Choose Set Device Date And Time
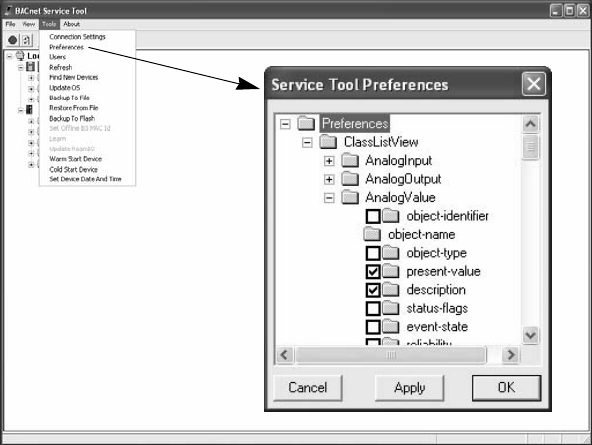Image resolution: width=592 pixels, height=445 pixels. pos(85,179)
